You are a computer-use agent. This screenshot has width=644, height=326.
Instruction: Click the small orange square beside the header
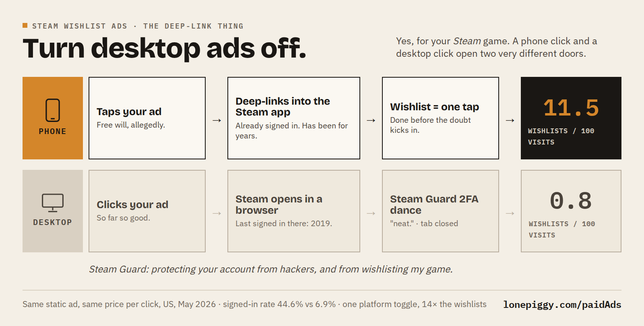click(x=25, y=25)
